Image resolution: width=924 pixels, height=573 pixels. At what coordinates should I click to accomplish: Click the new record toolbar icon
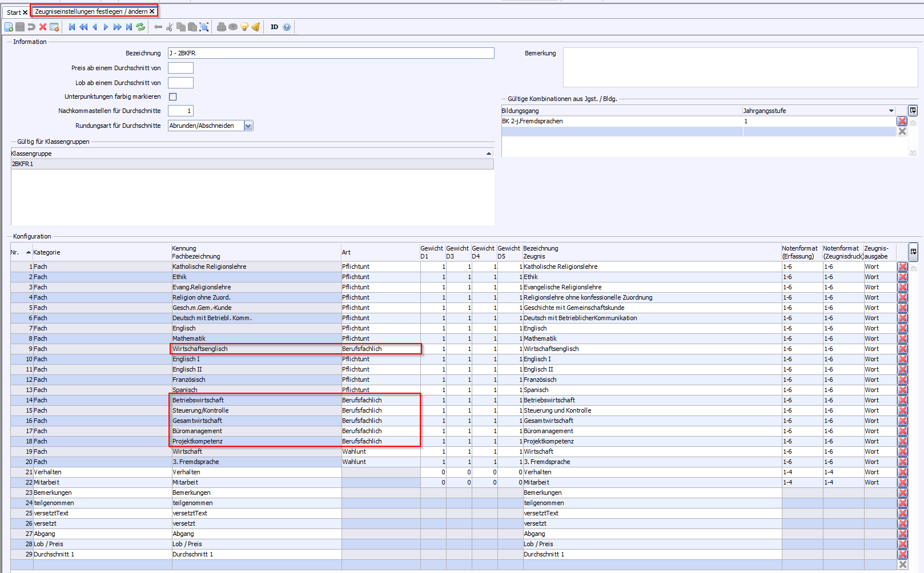[x=9, y=27]
